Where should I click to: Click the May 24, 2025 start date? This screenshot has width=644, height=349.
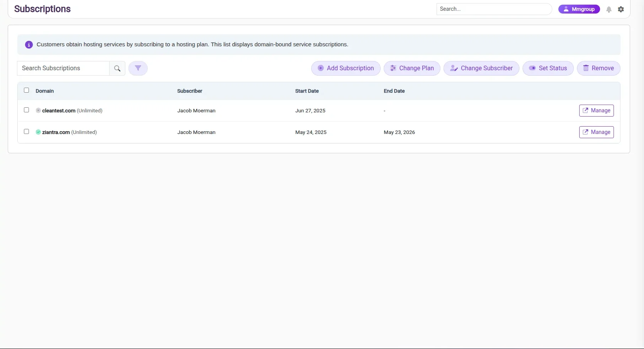click(x=311, y=132)
